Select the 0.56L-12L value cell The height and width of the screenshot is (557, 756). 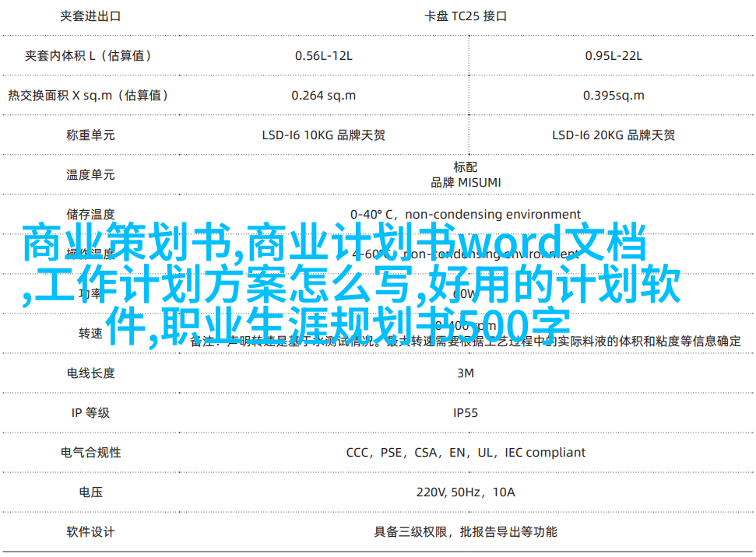(323, 55)
